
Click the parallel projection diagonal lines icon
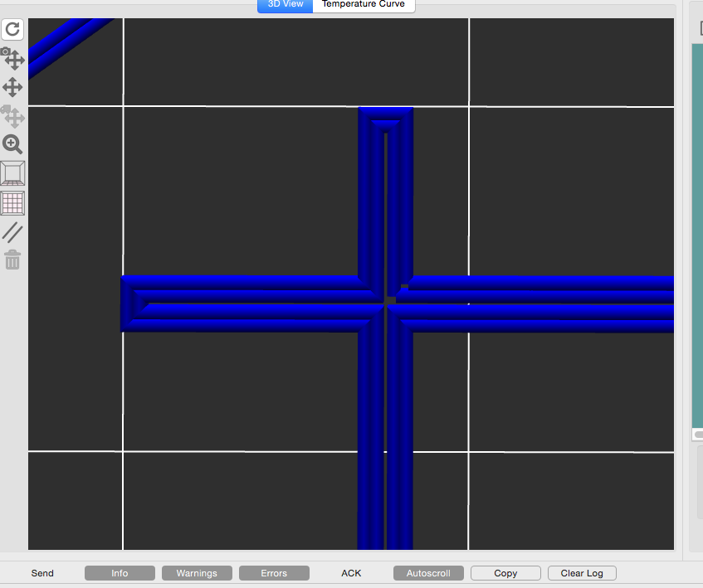tap(12, 231)
